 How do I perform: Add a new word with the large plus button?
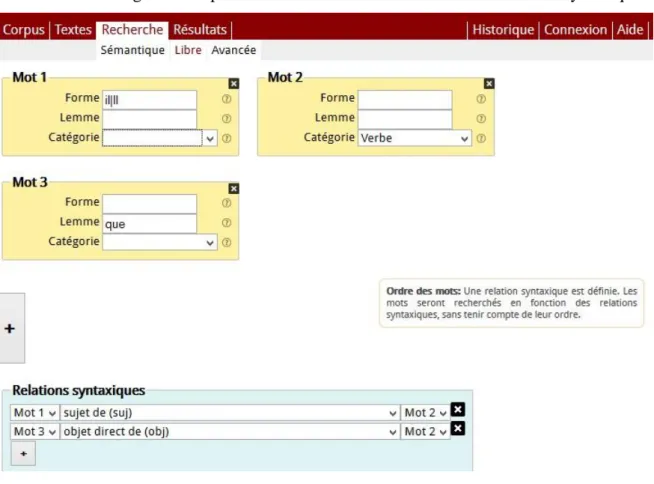click(x=11, y=328)
